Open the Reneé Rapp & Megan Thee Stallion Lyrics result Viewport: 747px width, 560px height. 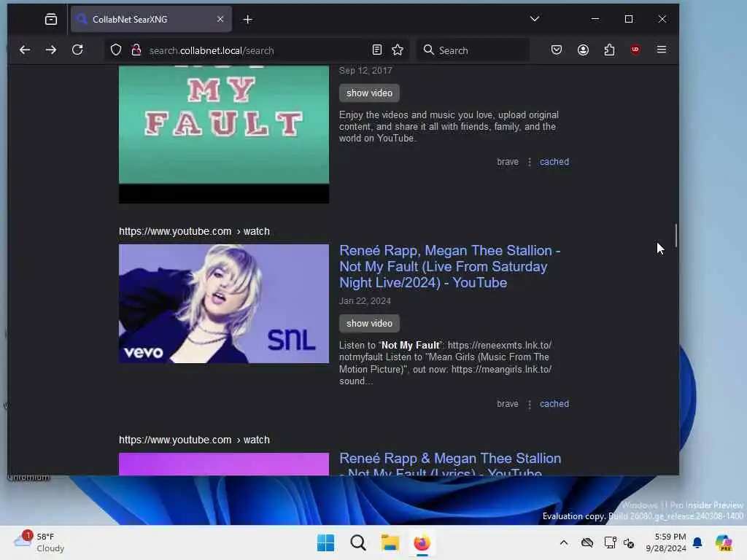click(x=449, y=463)
